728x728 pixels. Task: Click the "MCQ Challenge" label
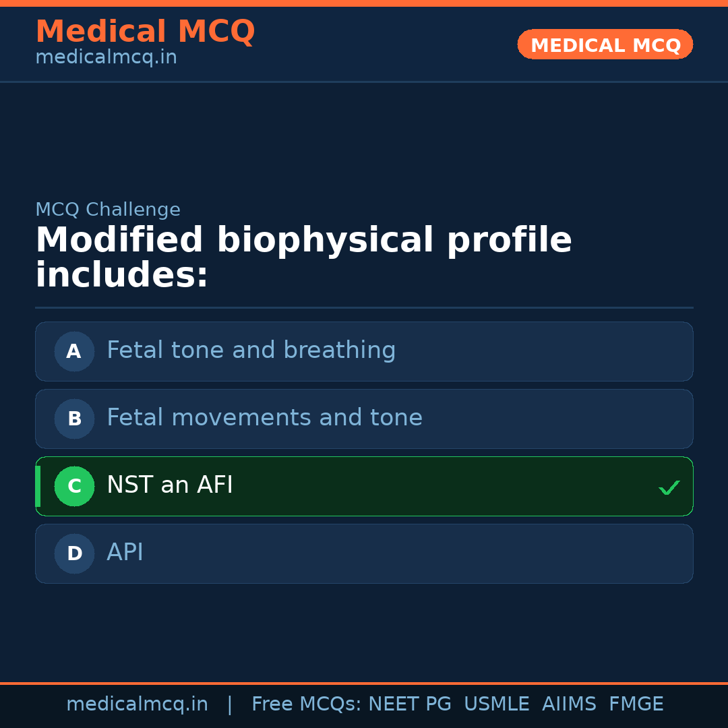[108, 210]
